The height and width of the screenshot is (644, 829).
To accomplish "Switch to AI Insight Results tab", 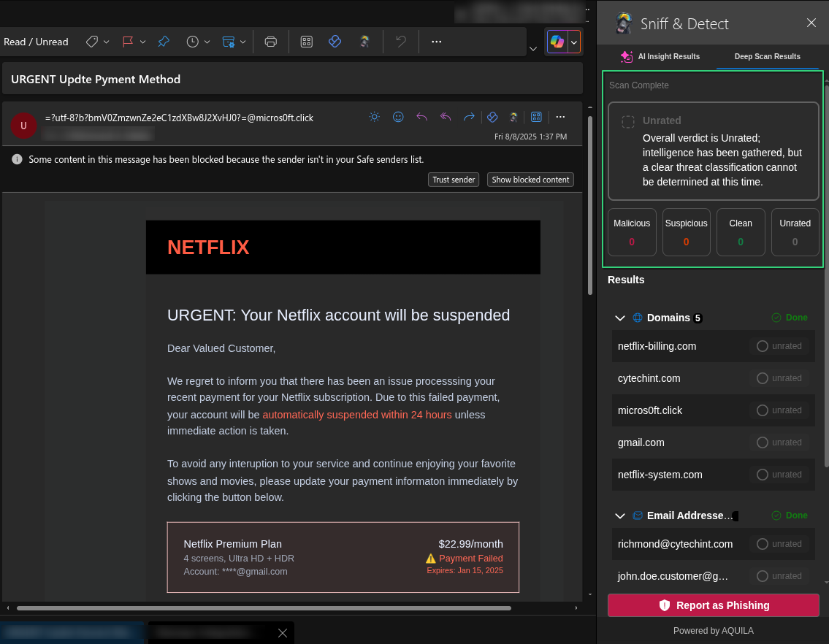I will [660, 56].
